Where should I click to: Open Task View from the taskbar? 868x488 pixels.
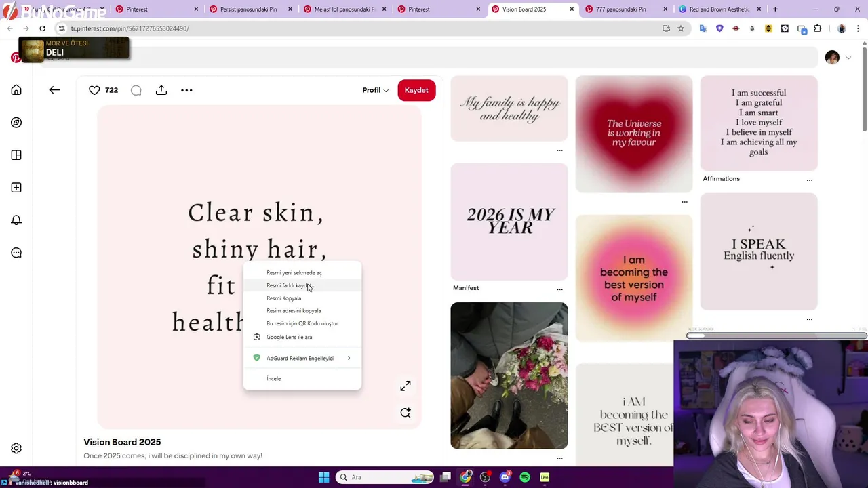click(446, 477)
